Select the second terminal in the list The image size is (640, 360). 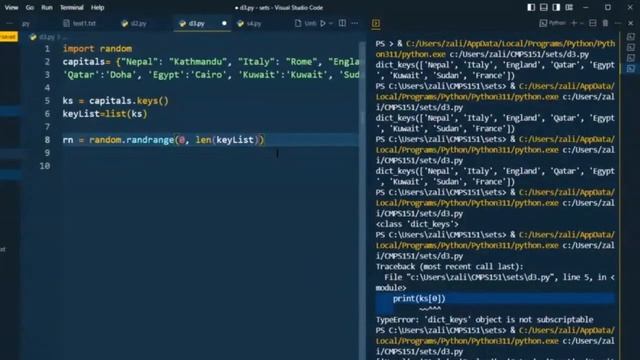[631, 47]
